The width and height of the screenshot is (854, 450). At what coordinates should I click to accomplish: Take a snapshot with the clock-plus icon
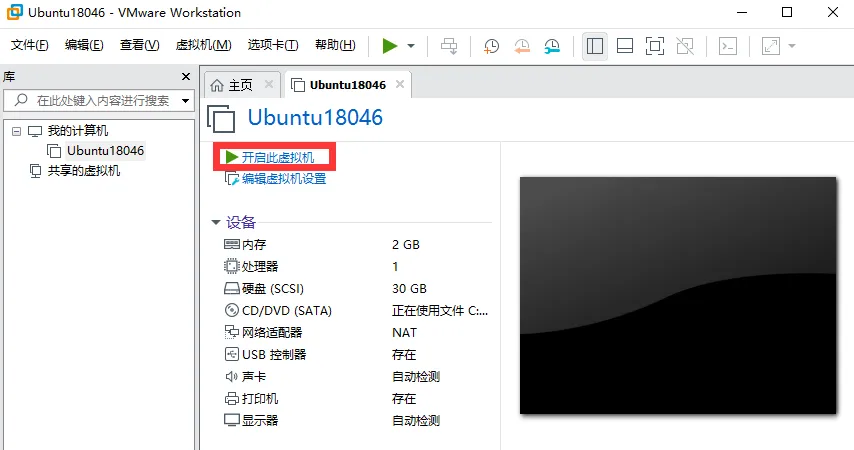pyautogui.click(x=491, y=46)
